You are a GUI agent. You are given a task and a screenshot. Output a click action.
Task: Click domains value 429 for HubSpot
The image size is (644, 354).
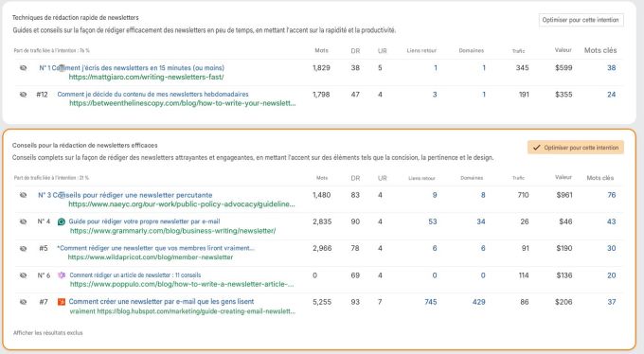(x=478, y=302)
